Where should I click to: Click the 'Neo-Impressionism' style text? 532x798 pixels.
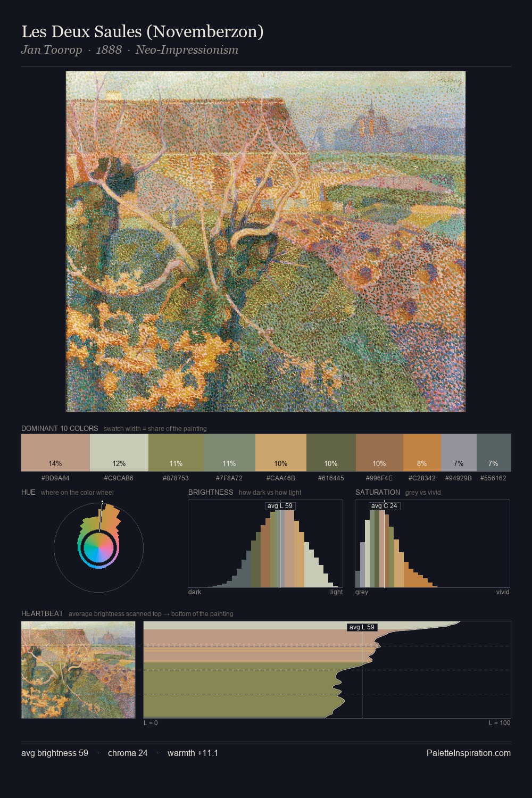point(187,50)
